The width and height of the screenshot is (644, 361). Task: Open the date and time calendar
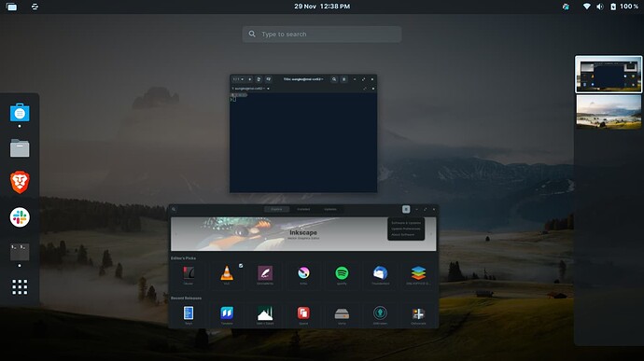click(x=322, y=7)
